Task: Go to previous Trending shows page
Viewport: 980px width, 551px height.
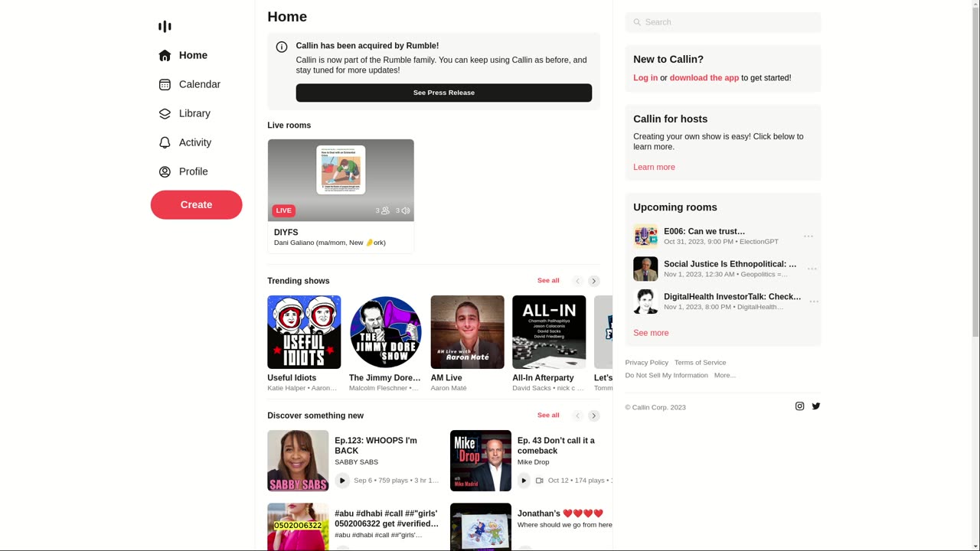Action: [578, 281]
